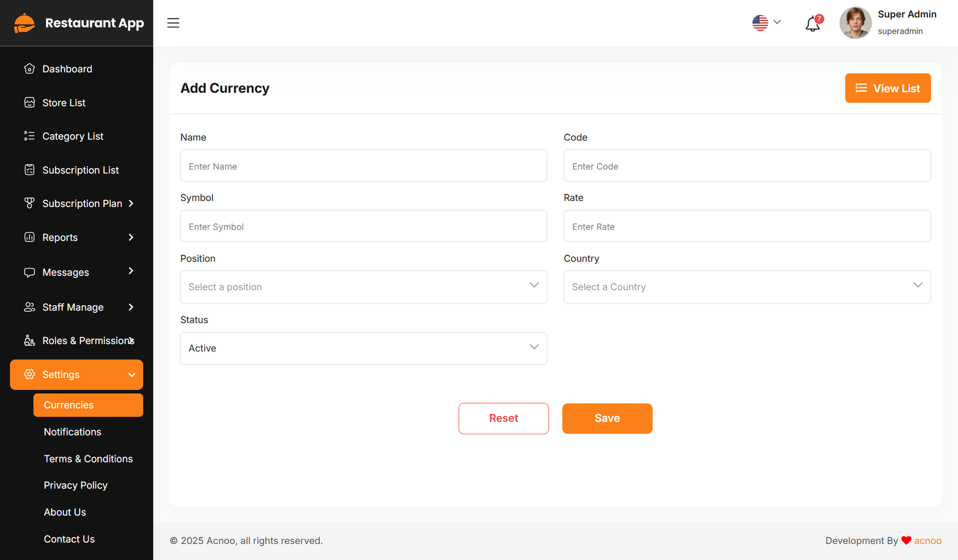Click the hamburger menu icon
Viewport: 958px width, 560px height.
click(x=173, y=23)
